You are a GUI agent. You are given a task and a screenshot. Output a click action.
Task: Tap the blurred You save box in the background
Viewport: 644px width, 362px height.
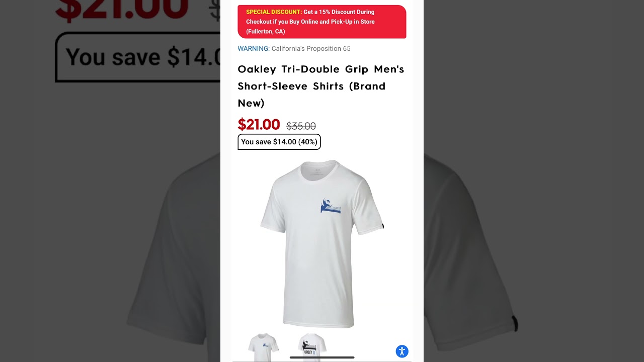[x=137, y=57]
